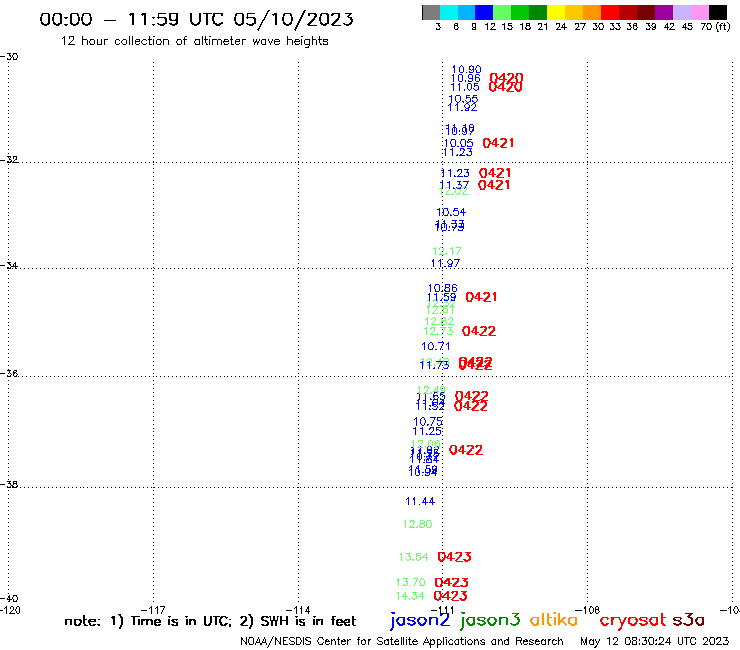Image resolution: width=740 pixels, height=650 pixels.
Task: Click the -108 longitude axis label
Action: tap(588, 610)
